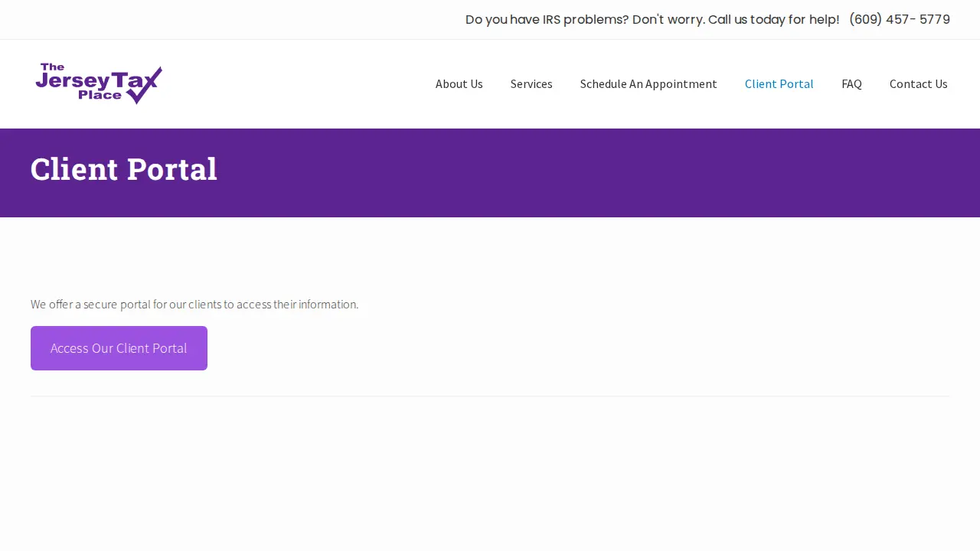Go to the Services page
The width and height of the screenshot is (980, 551).
pos(531,84)
